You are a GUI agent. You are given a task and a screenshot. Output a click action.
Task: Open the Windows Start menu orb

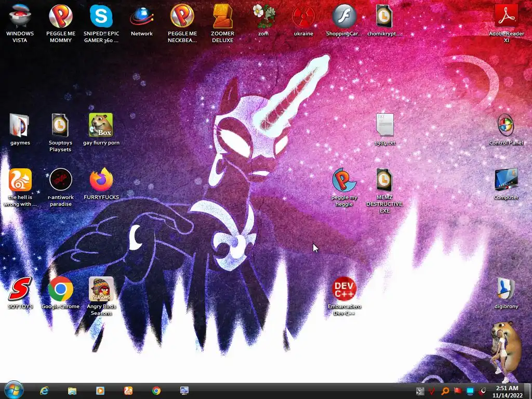(14, 391)
